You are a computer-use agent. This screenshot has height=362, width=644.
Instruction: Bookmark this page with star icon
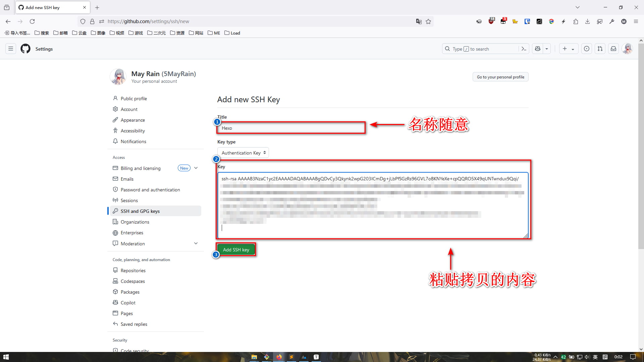[428, 21]
